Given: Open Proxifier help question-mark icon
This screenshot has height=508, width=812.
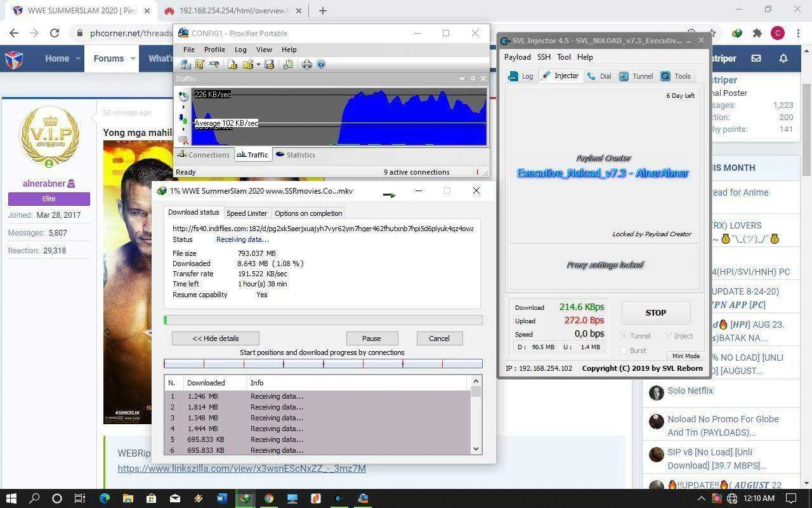Looking at the screenshot, I should 321,64.
